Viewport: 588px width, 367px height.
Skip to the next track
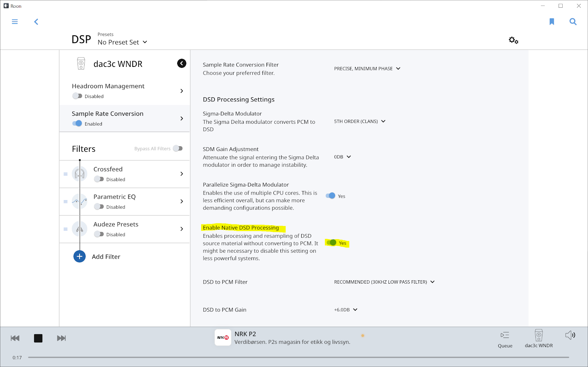click(x=61, y=338)
